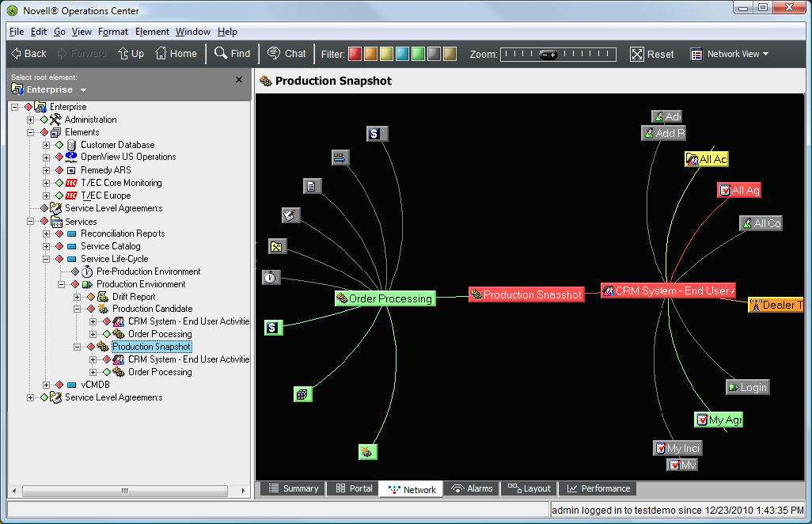Open the Performance tab
This screenshot has height=524, width=812.
pos(598,488)
